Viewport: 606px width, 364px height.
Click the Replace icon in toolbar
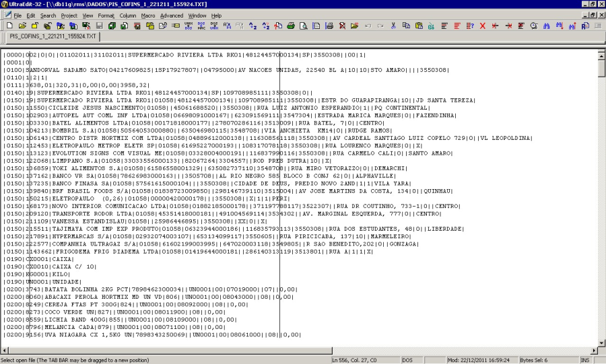(585, 26)
